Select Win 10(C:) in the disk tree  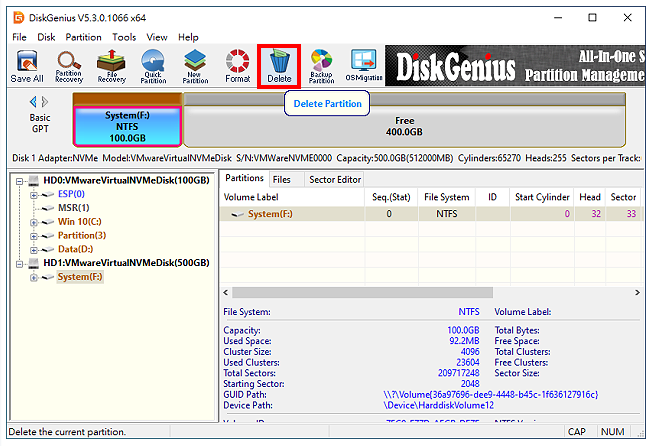point(79,222)
